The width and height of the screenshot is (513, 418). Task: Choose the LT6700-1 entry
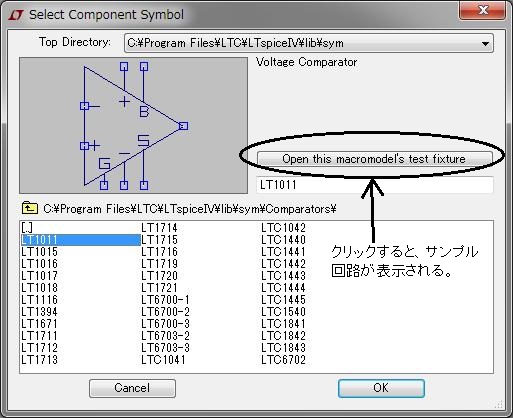click(165, 300)
